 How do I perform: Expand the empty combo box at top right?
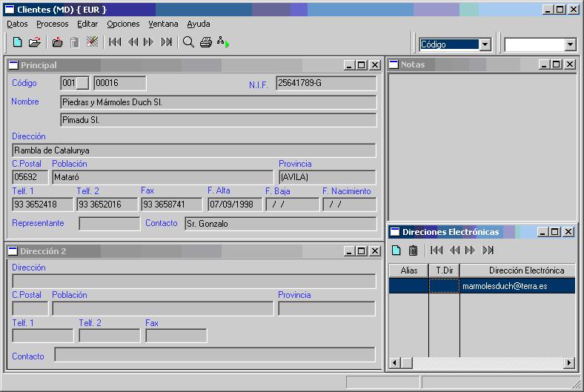pyautogui.click(x=570, y=44)
